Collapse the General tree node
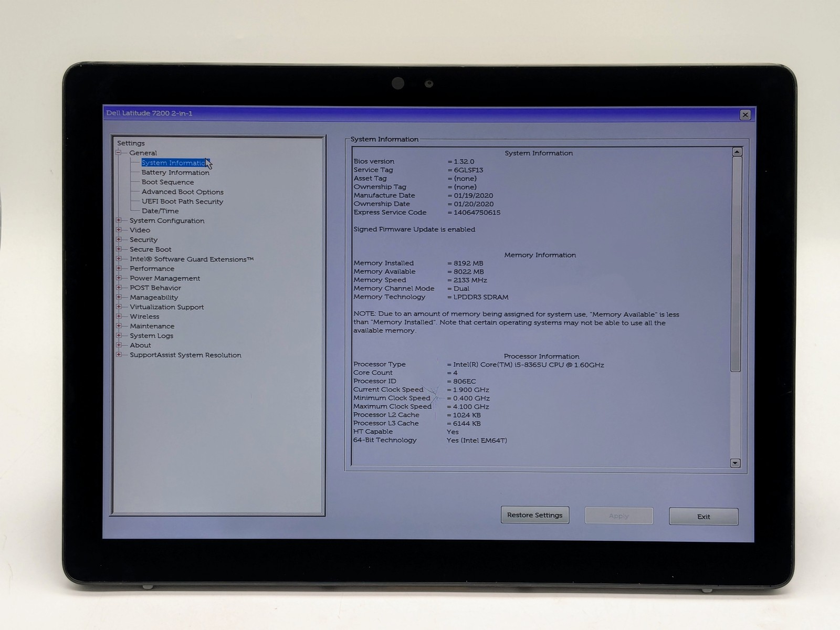The height and width of the screenshot is (630, 840). (119, 153)
